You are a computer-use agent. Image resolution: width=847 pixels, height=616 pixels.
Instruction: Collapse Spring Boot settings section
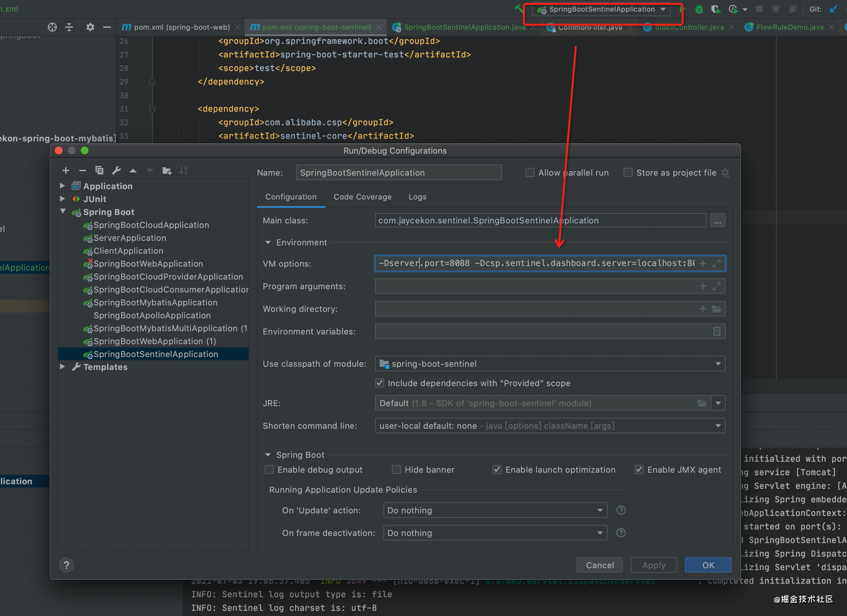coord(268,455)
